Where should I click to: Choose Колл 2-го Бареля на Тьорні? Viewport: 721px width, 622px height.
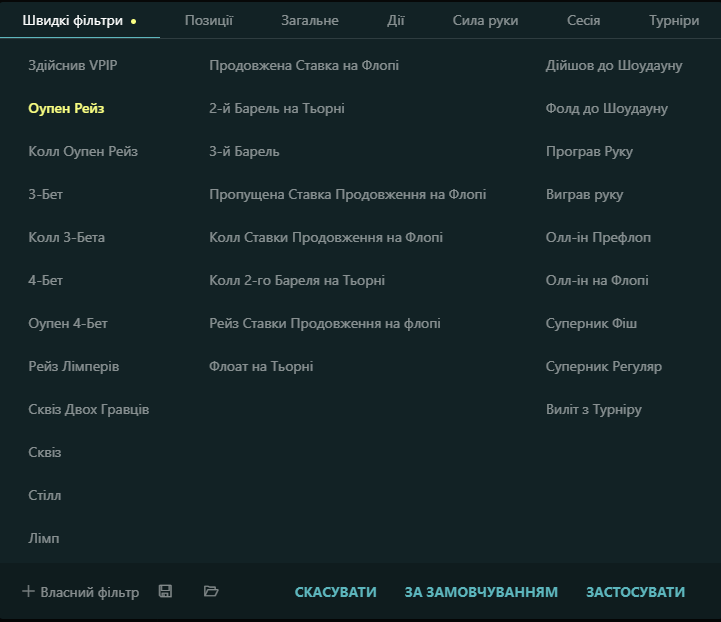tap(297, 280)
